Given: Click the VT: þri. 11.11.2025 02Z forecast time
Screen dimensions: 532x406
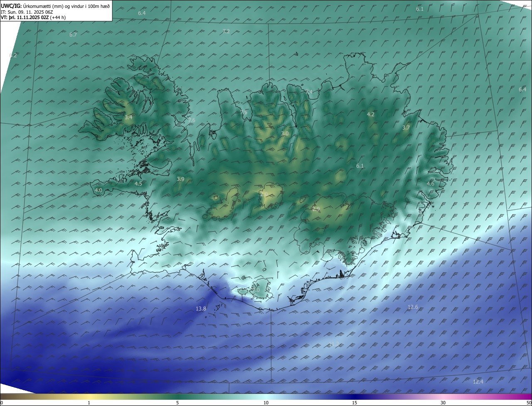Looking at the screenshot, I should click(x=33, y=17).
